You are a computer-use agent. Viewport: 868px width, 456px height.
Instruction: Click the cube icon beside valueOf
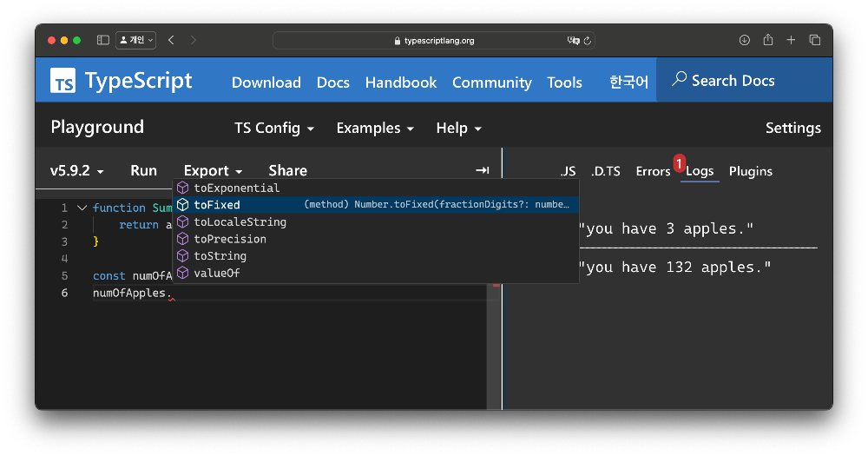(x=182, y=273)
